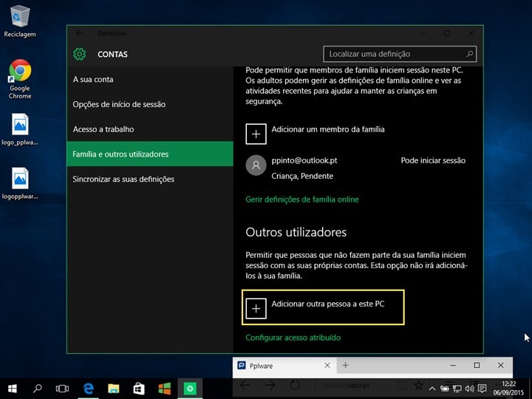
Task: Click the Contas settings gear icon
Action: [x=79, y=54]
